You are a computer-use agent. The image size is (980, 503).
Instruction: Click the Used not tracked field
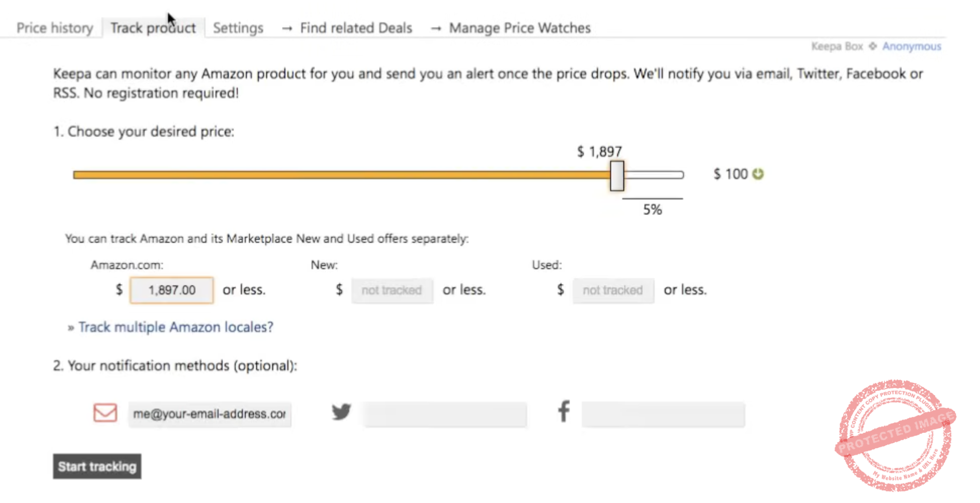coord(613,290)
